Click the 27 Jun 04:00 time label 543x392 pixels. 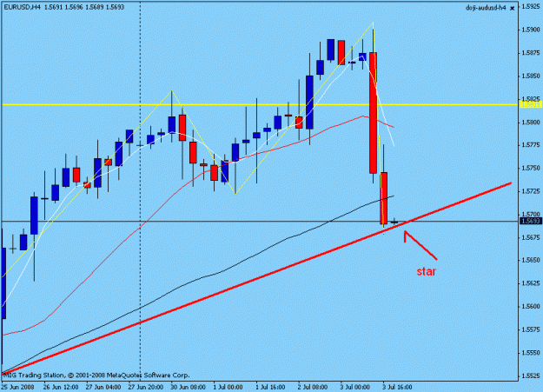103,387
